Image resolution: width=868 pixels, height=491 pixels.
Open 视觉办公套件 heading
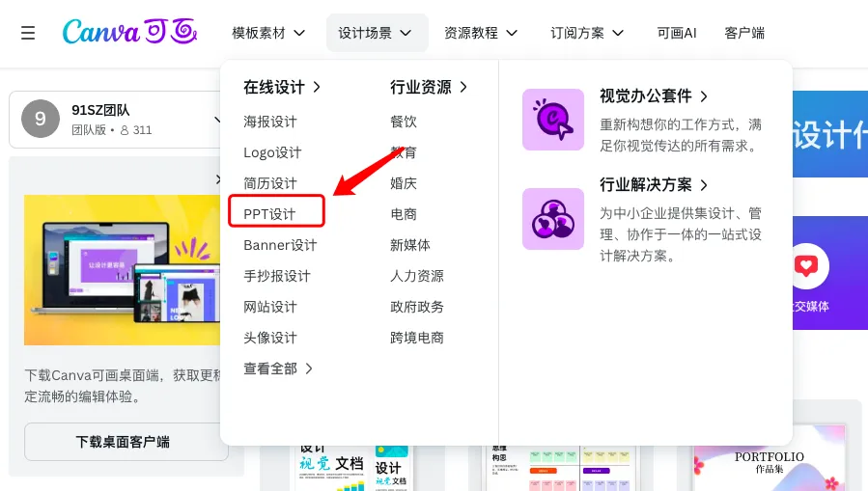tap(654, 96)
